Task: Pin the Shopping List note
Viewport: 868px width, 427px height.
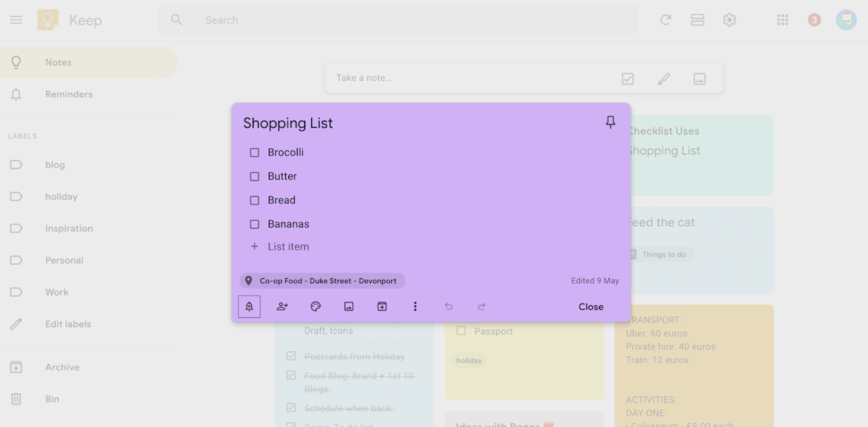Action: (x=611, y=123)
